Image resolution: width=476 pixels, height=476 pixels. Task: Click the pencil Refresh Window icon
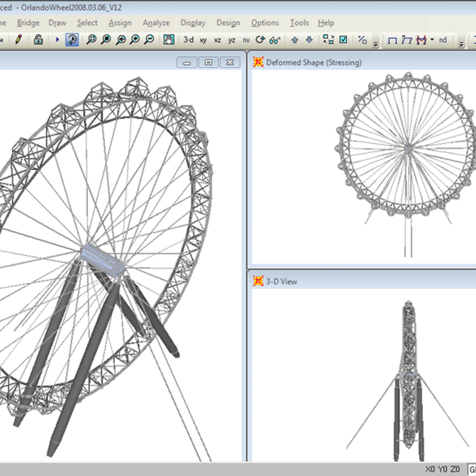pos(18,39)
